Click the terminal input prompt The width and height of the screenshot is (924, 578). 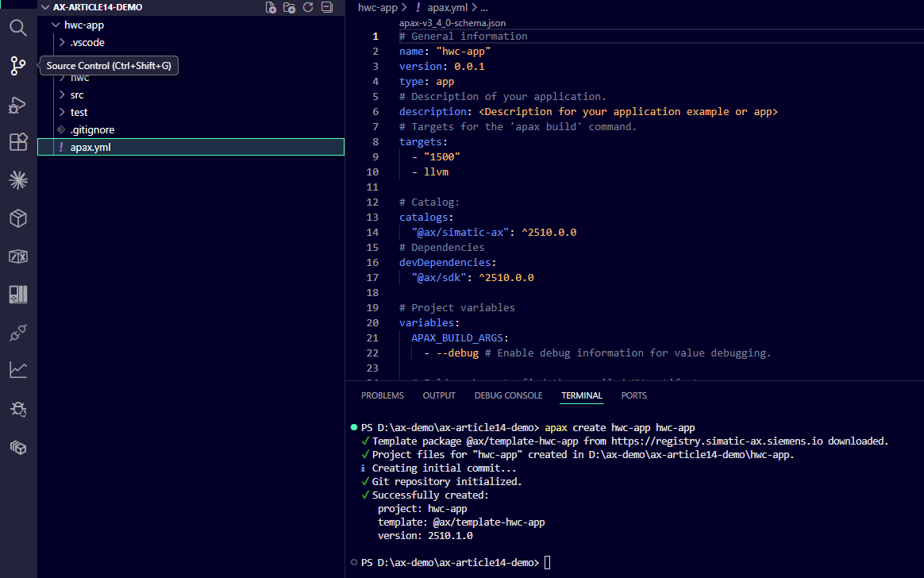coord(547,563)
